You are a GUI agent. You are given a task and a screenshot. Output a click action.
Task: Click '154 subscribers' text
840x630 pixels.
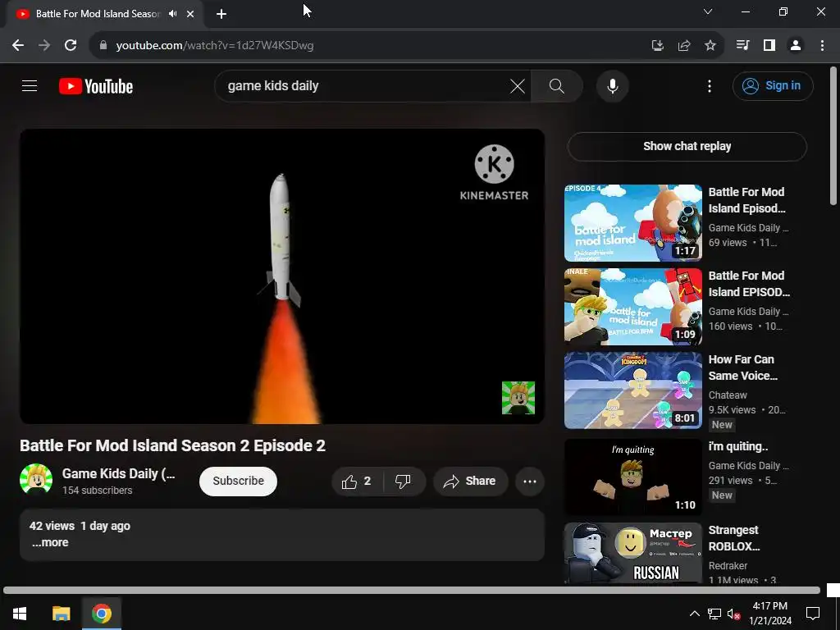click(97, 491)
